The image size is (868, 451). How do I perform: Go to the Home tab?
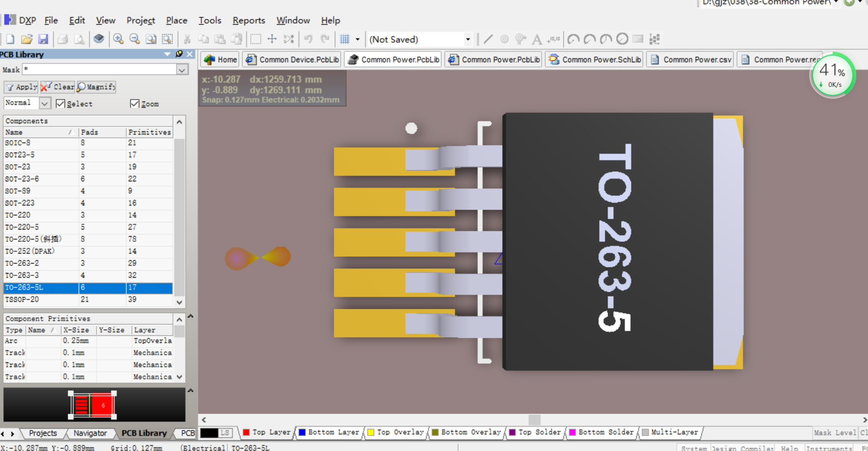(220, 60)
